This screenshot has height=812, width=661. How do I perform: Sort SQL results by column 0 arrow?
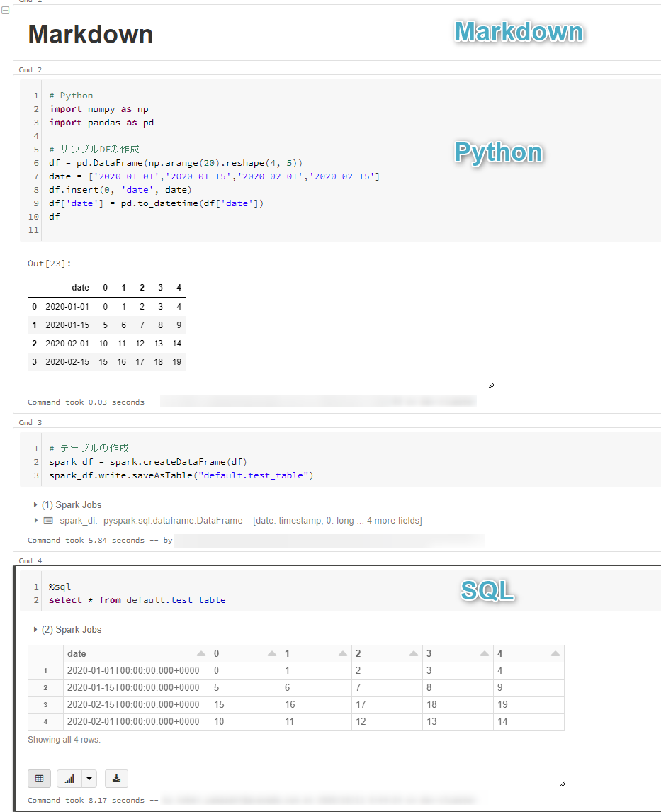tap(272, 654)
